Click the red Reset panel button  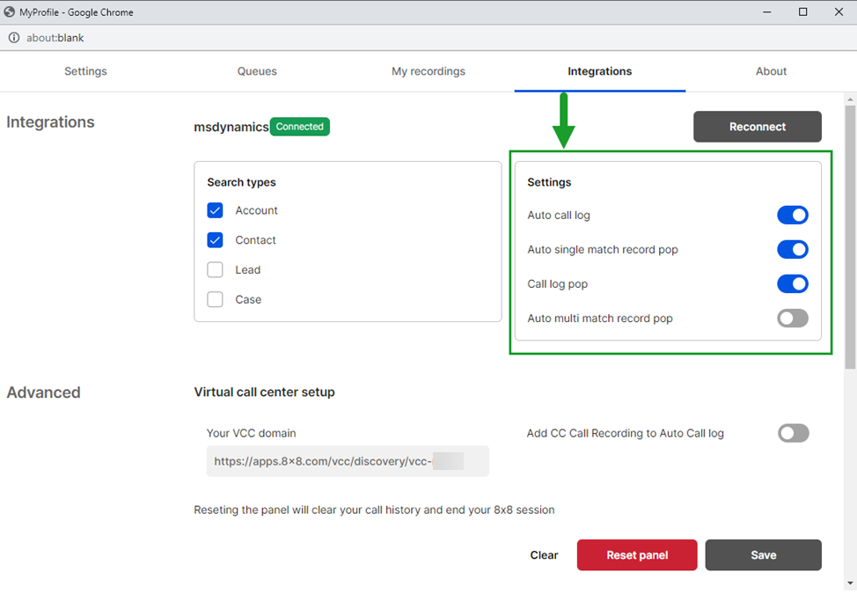(637, 554)
